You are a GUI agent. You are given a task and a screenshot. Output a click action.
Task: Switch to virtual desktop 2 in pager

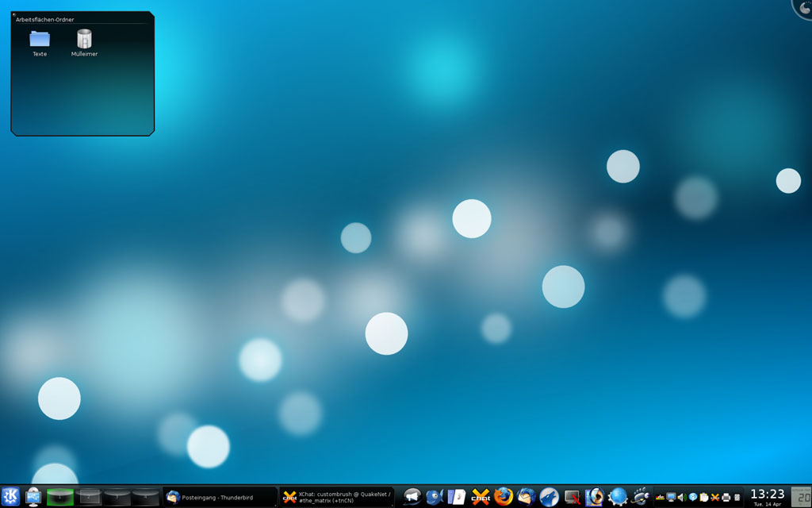tap(88, 497)
